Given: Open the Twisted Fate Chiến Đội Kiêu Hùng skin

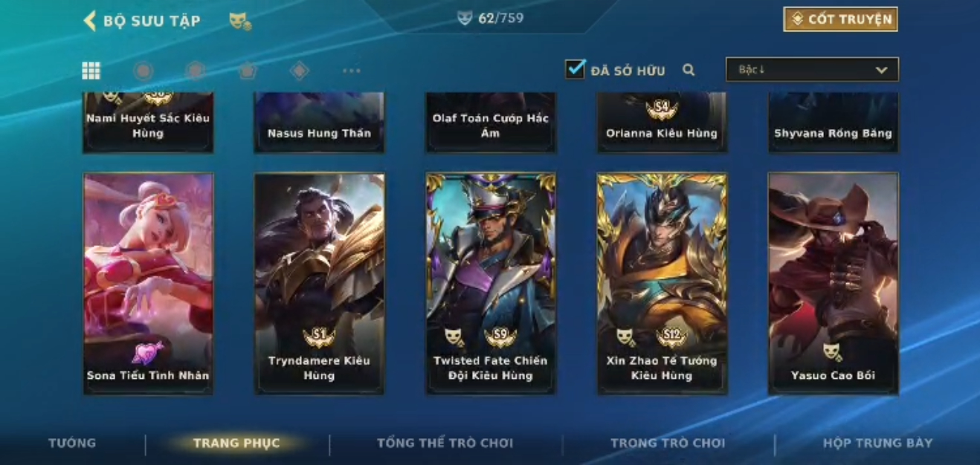Looking at the screenshot, I should (x=491, y=284).
